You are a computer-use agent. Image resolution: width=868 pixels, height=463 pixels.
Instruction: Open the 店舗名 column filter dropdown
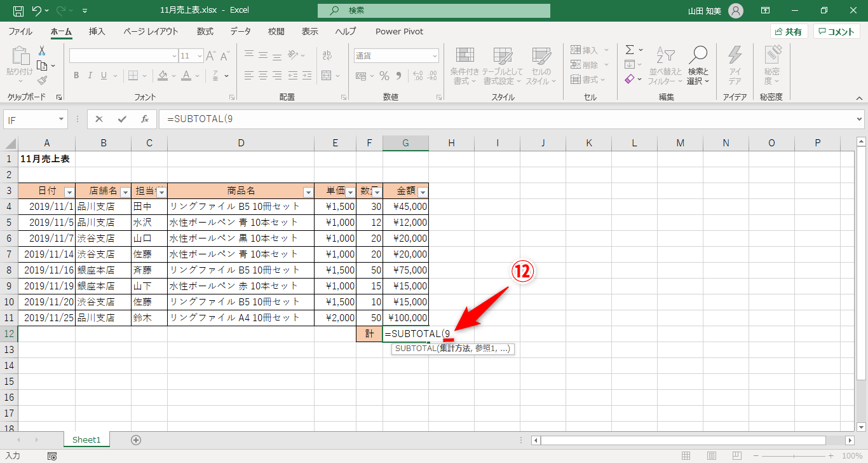pos(125,192)
